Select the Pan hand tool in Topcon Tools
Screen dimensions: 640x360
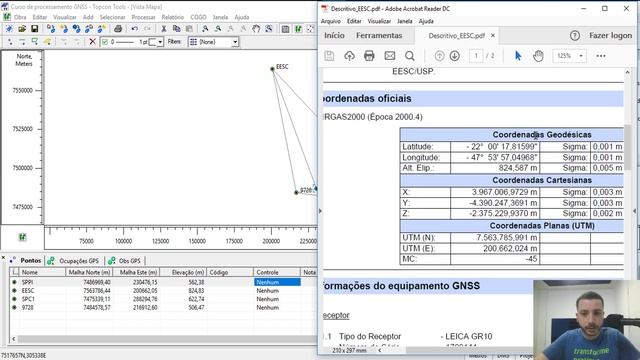[256, 29]
